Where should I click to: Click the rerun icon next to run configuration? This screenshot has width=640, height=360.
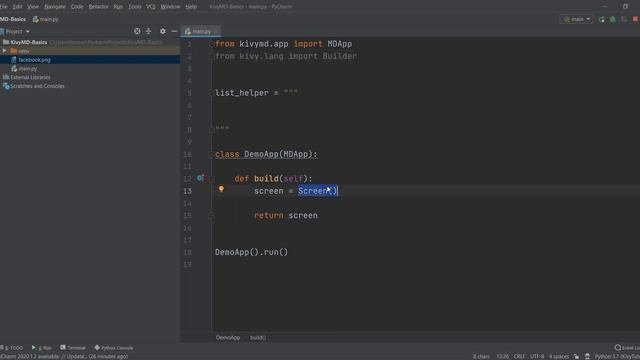coord(602,19)
